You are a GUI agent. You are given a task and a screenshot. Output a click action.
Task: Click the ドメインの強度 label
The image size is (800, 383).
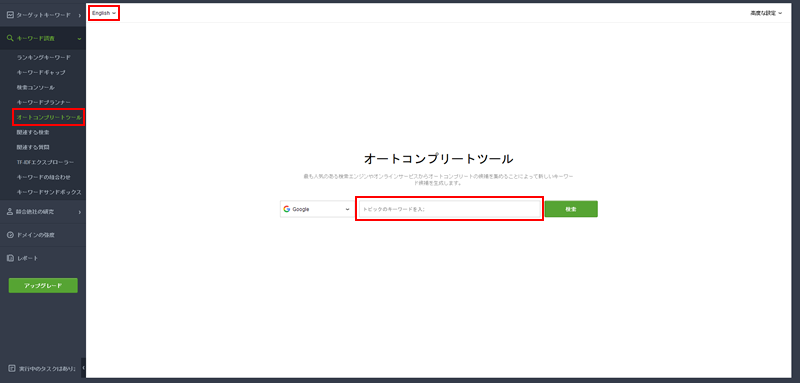click(x=35, y=235)
